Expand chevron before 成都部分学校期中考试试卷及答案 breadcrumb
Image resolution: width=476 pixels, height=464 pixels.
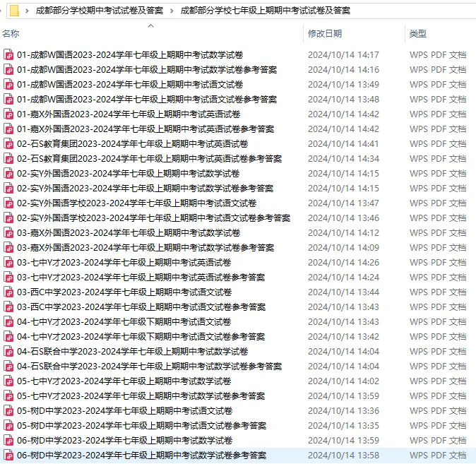click(28, 11)
